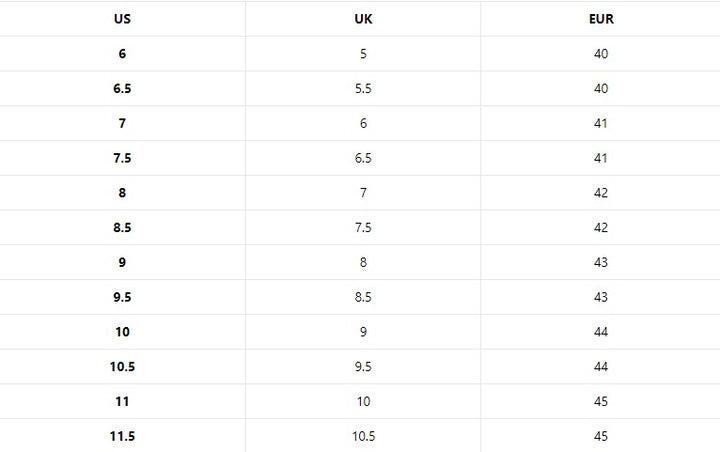Select US size 6.5 cell

(122, 89)
